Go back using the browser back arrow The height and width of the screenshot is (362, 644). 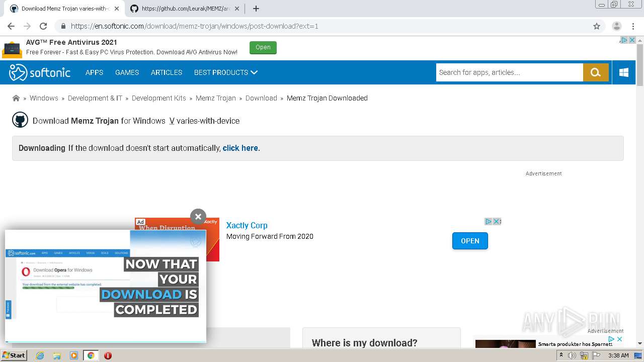[x=11, y=26]
